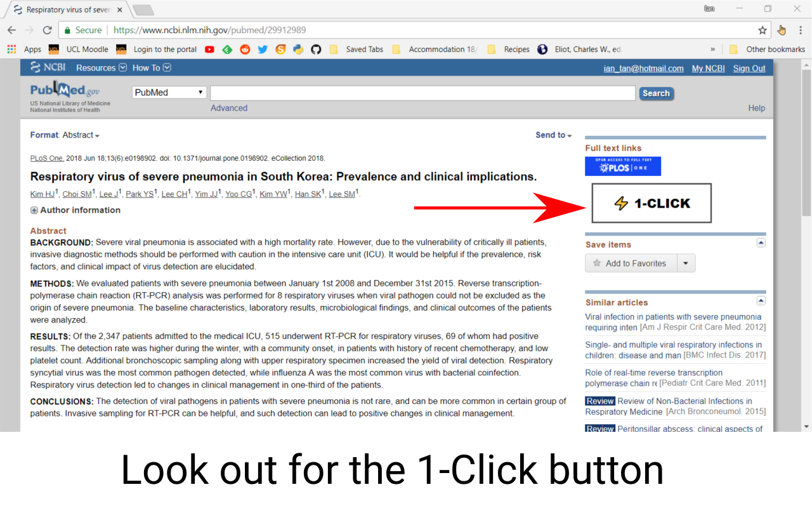Open the Format: Abstract dropdown

click(x=65, y=135)
